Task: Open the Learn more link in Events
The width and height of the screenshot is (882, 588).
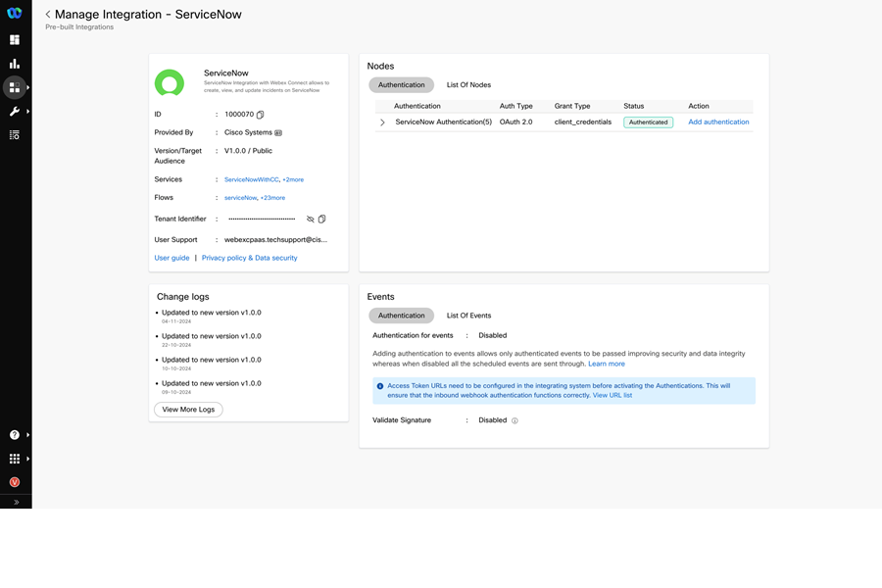Action: pyautogui.click(x=607, y=364)
